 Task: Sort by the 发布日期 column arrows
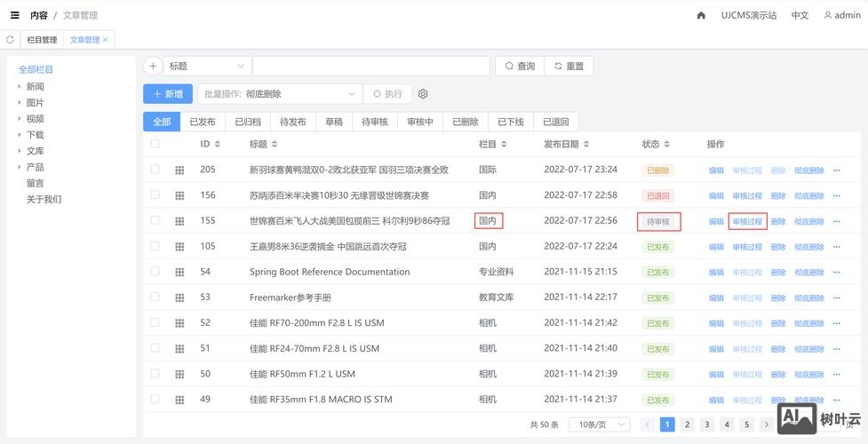click(586, 145)
